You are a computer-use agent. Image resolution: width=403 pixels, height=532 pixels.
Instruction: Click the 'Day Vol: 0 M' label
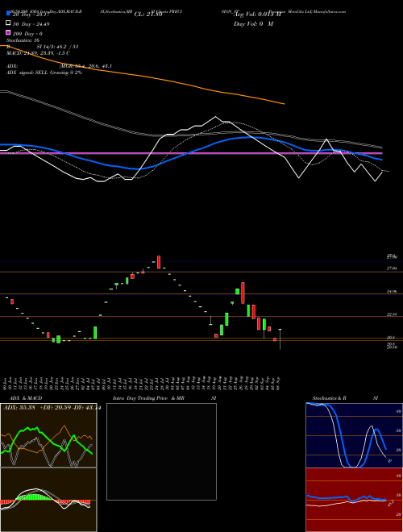coord(253,24)
